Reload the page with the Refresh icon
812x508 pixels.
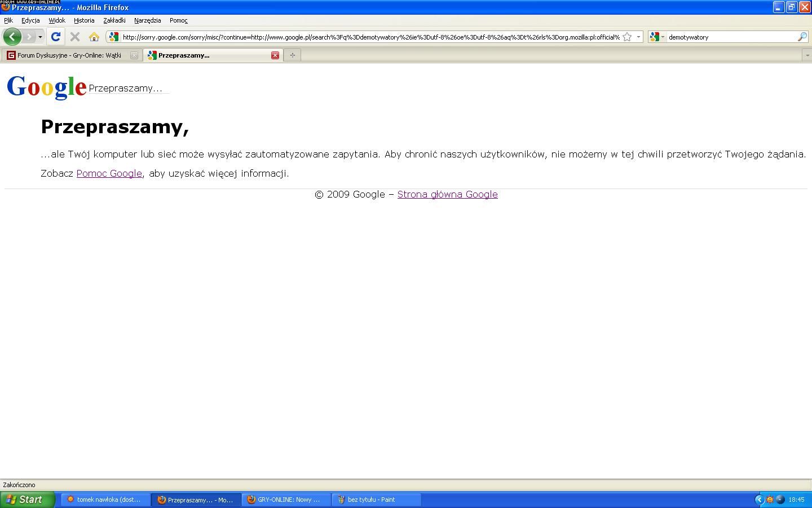(x=55, y=37)
